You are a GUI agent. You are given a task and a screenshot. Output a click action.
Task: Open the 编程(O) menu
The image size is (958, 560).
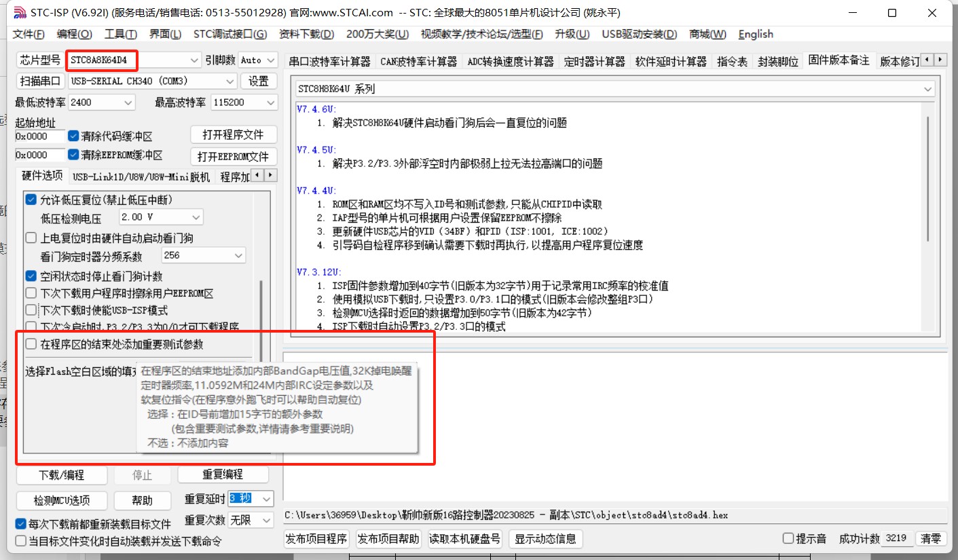pos(75,34)
